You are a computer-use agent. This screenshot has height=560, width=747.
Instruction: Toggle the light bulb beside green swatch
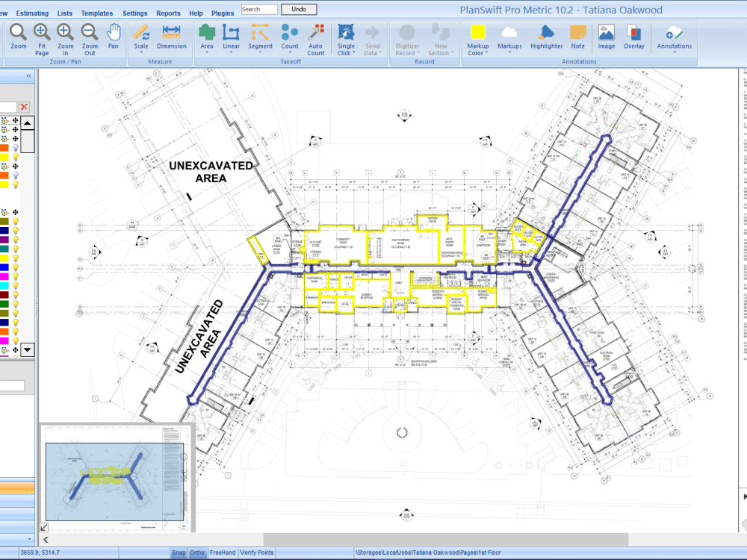[15, 304]
